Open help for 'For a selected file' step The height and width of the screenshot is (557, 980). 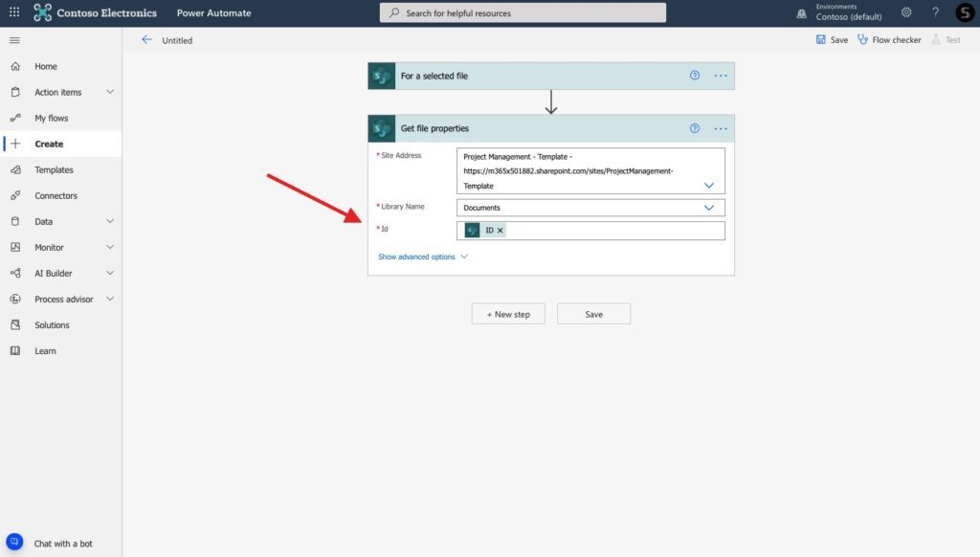point(695,76)
